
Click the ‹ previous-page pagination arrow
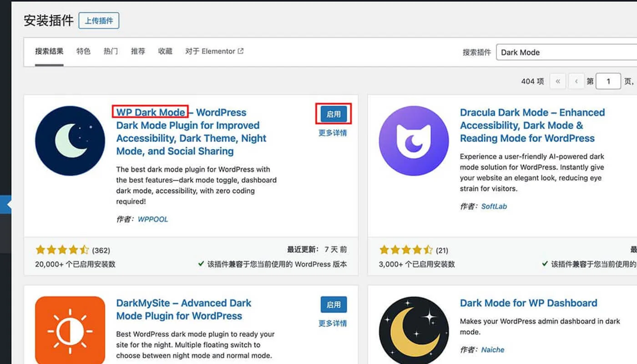click(x=576, y=81)
